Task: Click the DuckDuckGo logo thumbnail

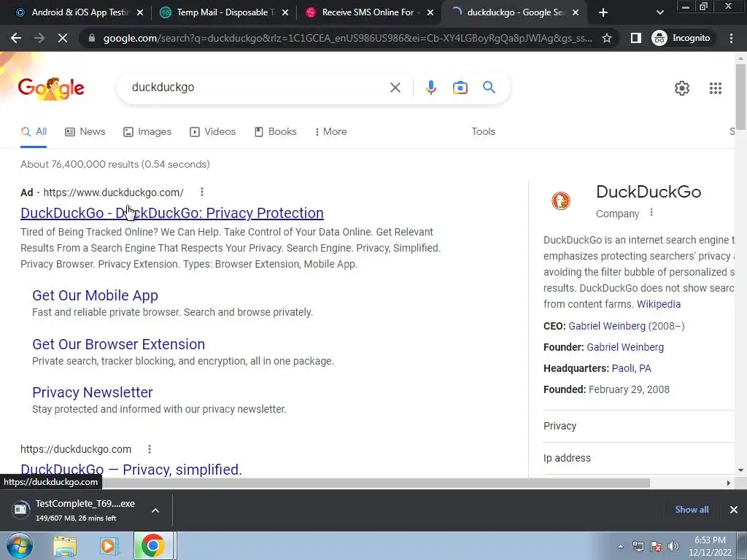Action: click(x=561, y=201)
